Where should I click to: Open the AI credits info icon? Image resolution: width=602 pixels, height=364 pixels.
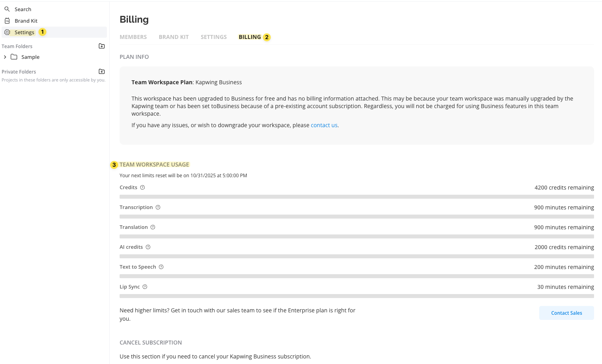tap(148, 247)
